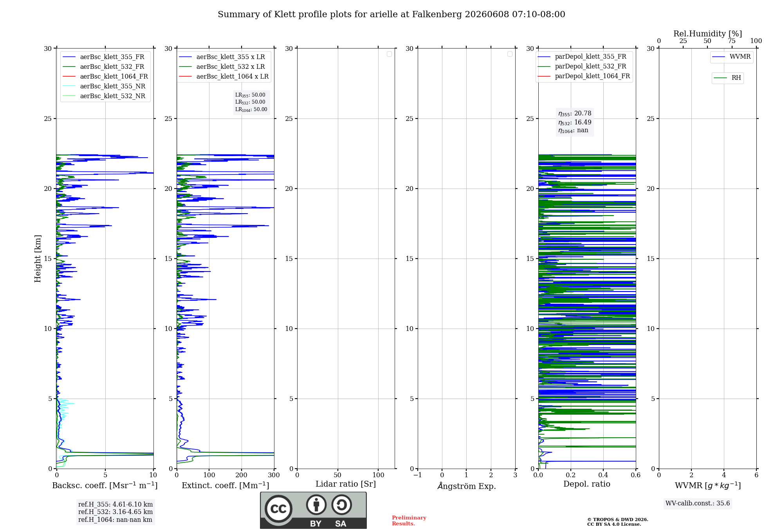Select the aerBsc_klett_1064_FR legend entry
The width and height of the screenshot is (783, 532).
pos(105,77)
